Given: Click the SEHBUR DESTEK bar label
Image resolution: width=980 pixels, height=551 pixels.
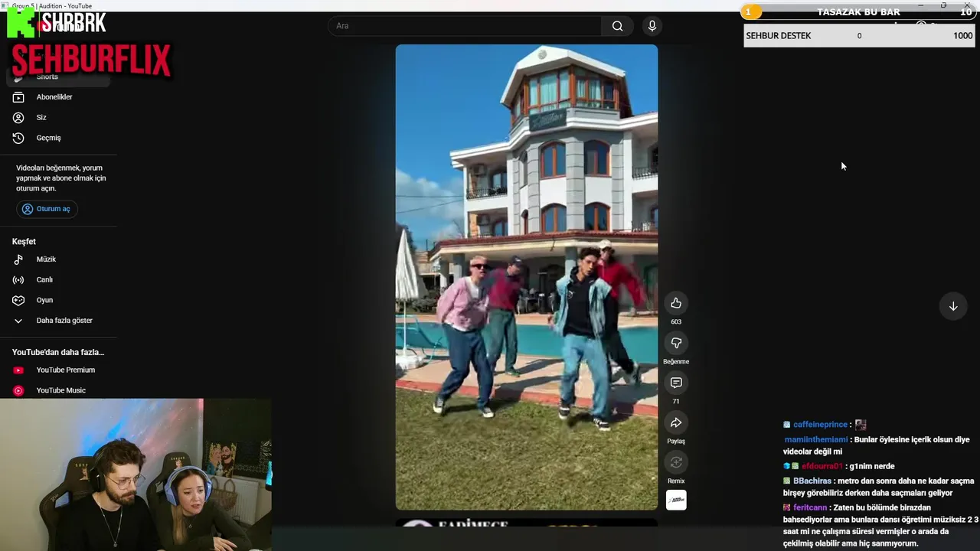Looking at the screenshot, I should tap(779, 36).
